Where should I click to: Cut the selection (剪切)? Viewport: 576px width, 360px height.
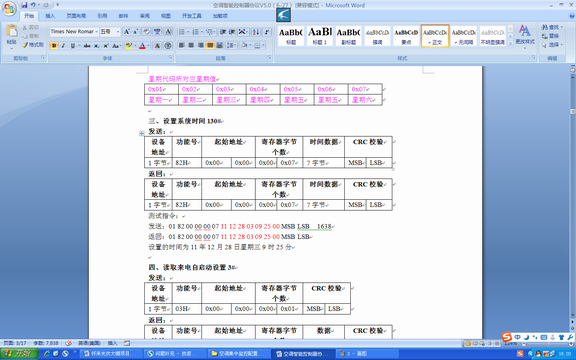(30, 27)
